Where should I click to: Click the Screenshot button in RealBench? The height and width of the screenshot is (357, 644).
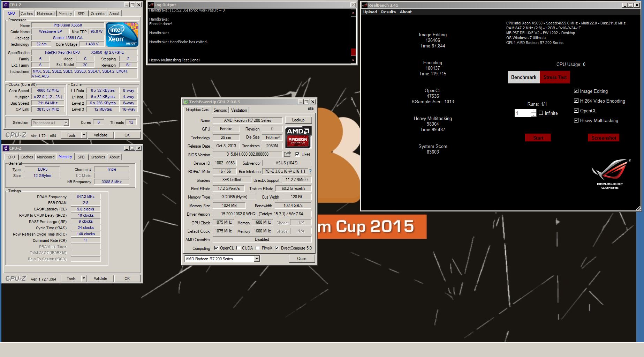click(604, 138)
